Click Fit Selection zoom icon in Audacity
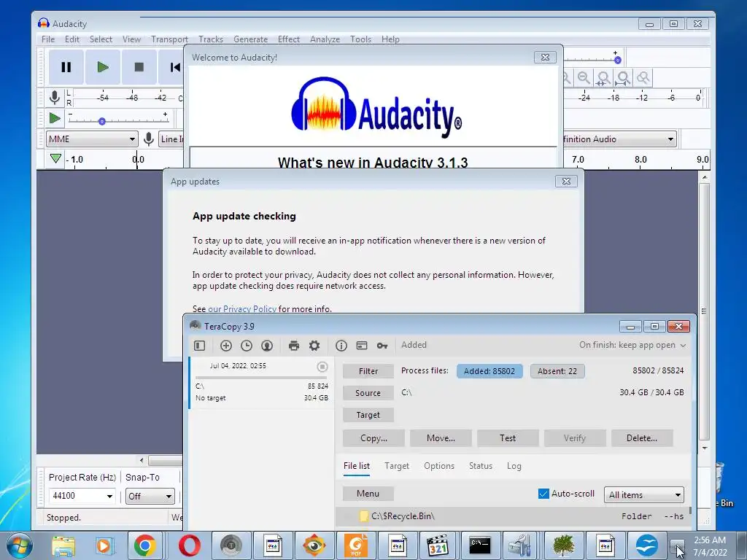Screen dimensions: 747x560 603,77
